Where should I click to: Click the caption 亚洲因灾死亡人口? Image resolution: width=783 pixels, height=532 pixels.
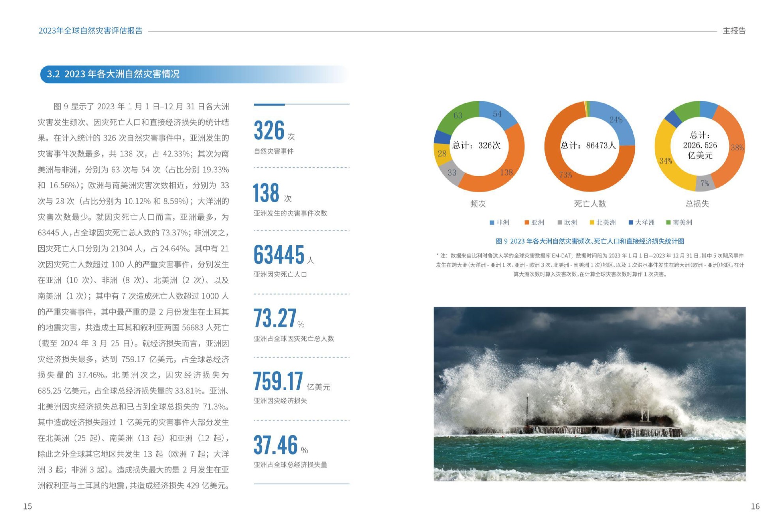(280, 274)
